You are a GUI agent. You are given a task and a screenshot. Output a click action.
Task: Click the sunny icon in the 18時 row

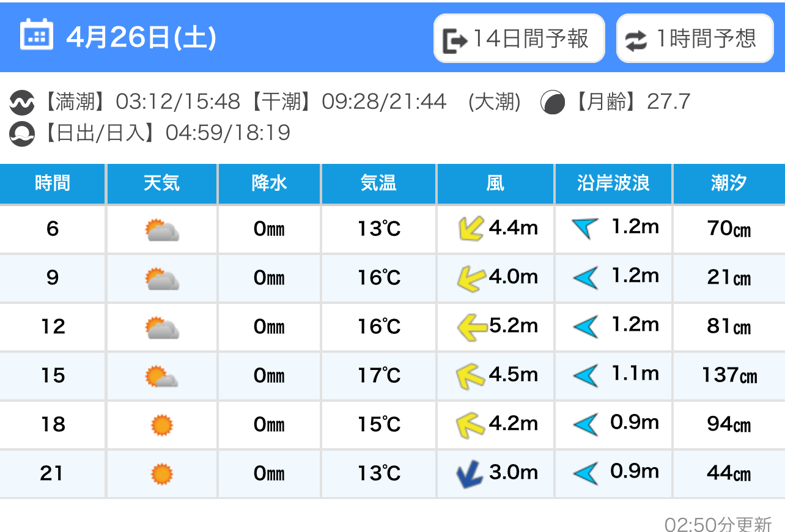pos(162,424)
